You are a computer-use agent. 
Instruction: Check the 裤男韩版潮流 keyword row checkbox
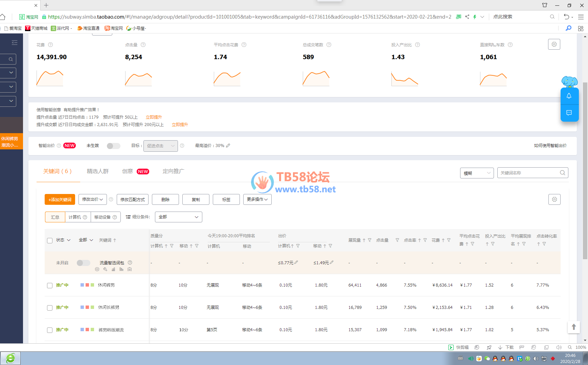[x=50, y=330]
